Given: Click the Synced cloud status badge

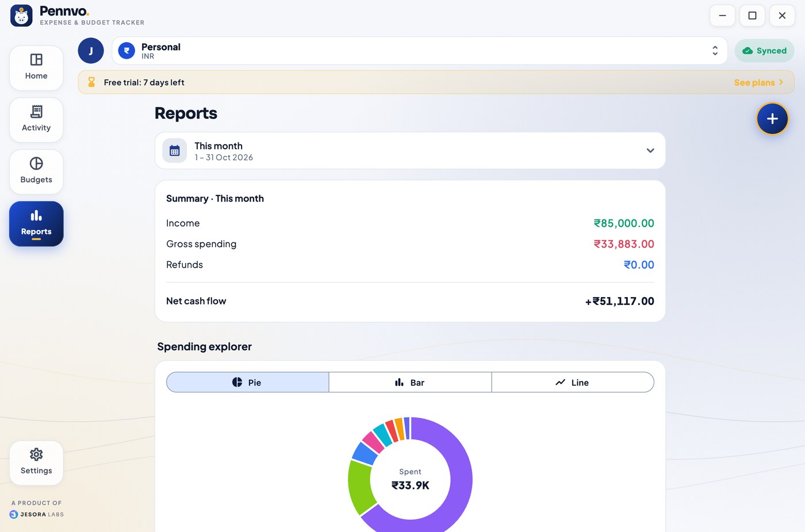Looking at the screenshot, I should click(x=764, y=51).
